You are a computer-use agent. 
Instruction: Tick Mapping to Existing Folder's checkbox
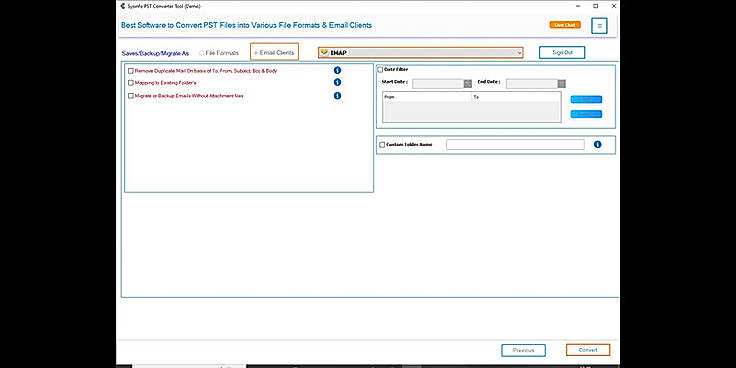(131, 83)
